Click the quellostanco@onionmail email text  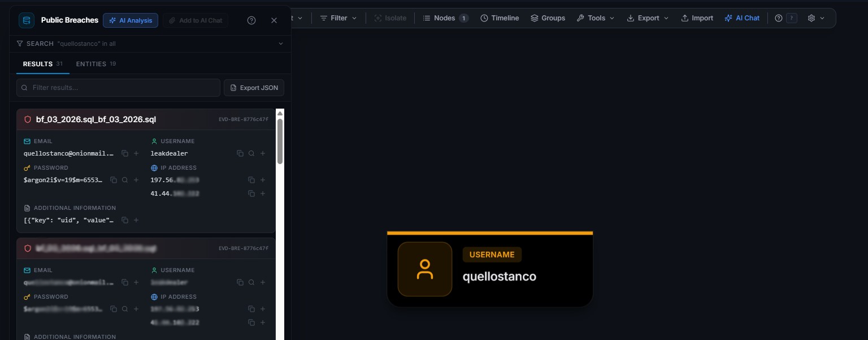tap(68, 153)
